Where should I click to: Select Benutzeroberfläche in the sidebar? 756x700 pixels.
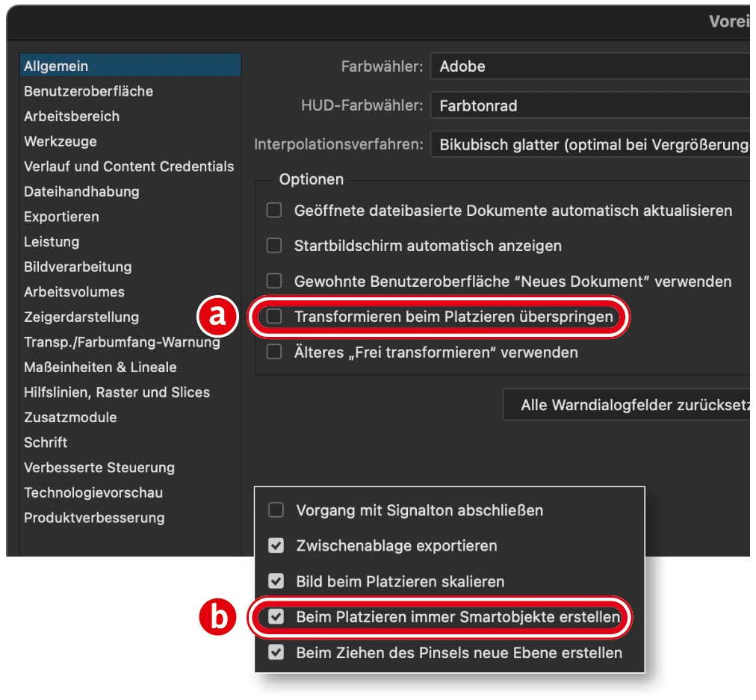coord(88,91)
